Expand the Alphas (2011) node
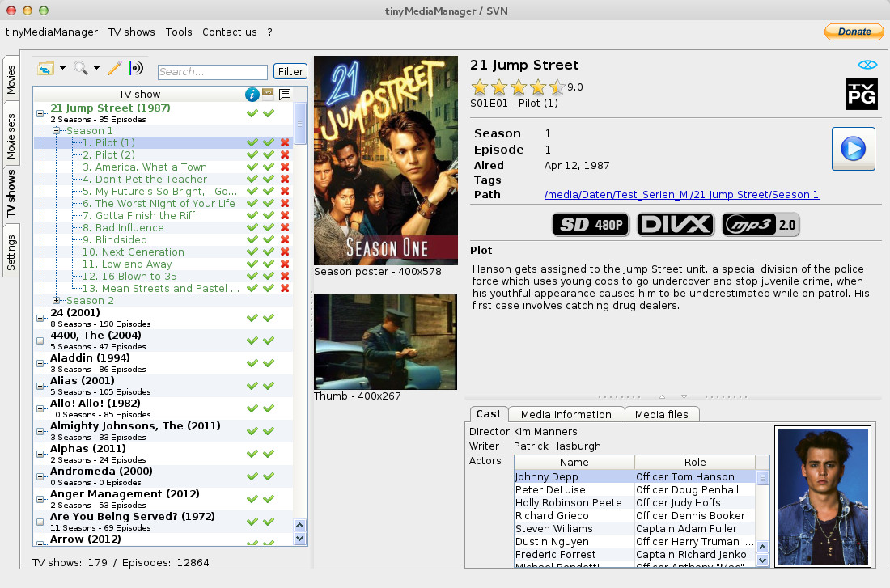 (40, 454)
